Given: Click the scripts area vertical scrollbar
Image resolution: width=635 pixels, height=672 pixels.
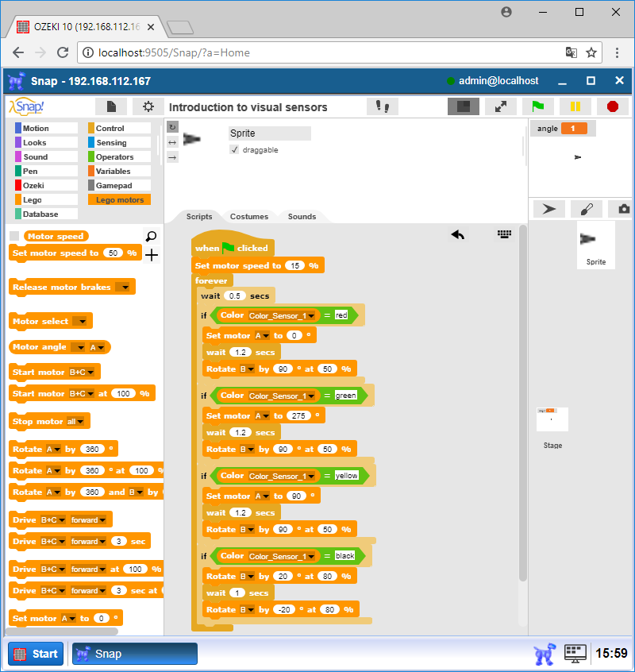Looking at the screenshot, I should coord(522,403).
